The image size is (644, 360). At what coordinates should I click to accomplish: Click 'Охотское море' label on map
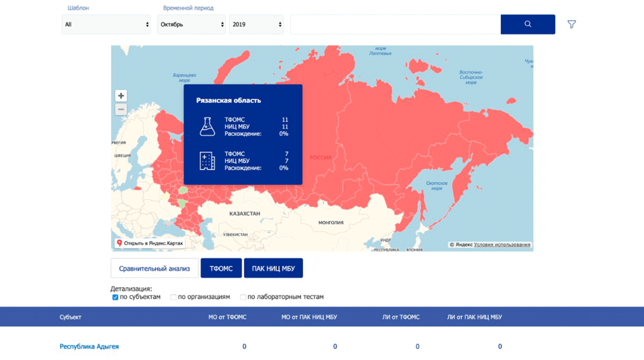tap(437, 186)
